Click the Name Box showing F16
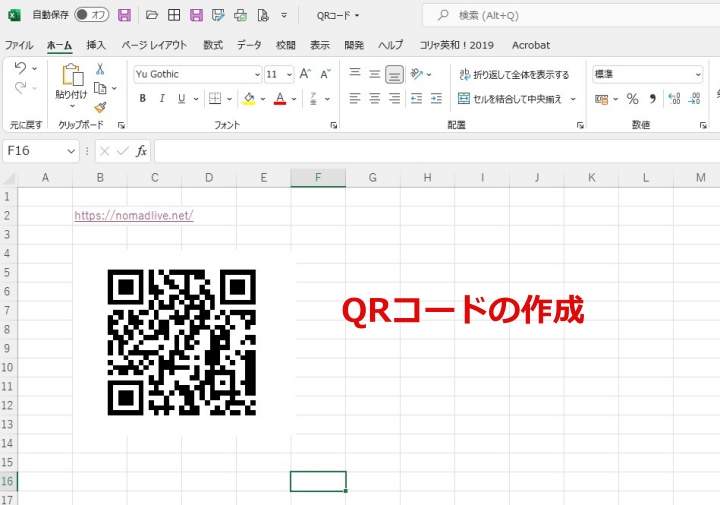The width and height of the screenshot is (720, 505). [x=40, y=151]
